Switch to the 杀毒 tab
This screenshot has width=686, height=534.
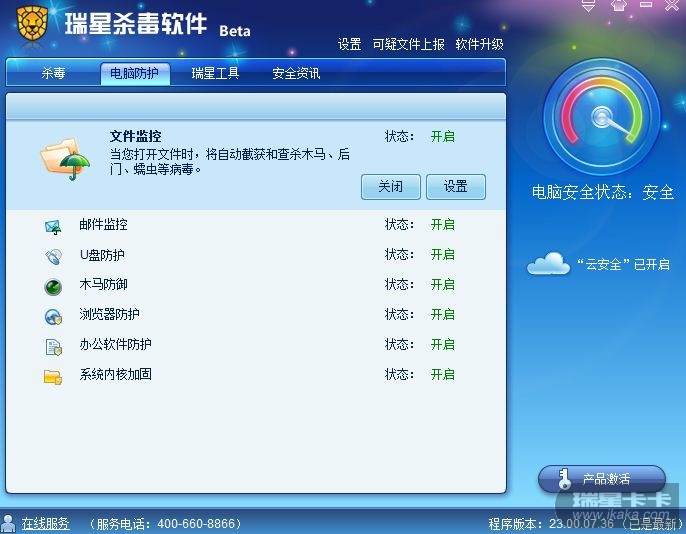(x=53, y=73)
